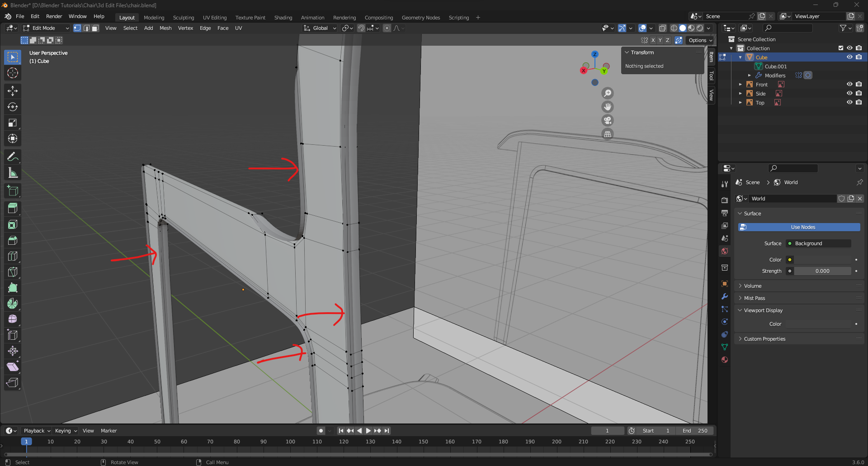Select the Smooth vertices tool
Image resolution: width=868 pixels, height=466 pixels.
point(13,319)
